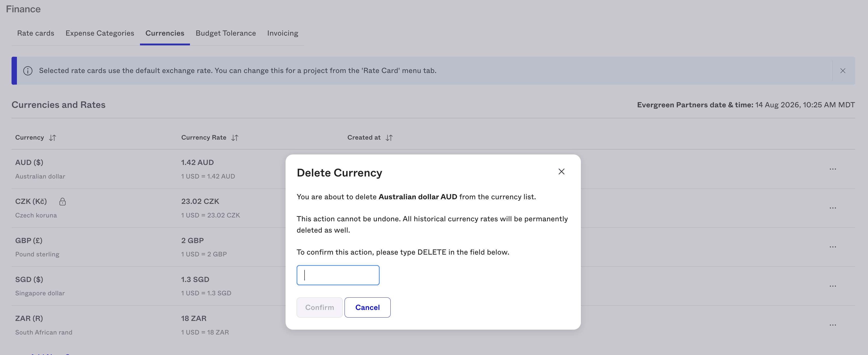Screen dimensions: 868x355
Task: Click the Confirm delete button
Action: point(319,308)
